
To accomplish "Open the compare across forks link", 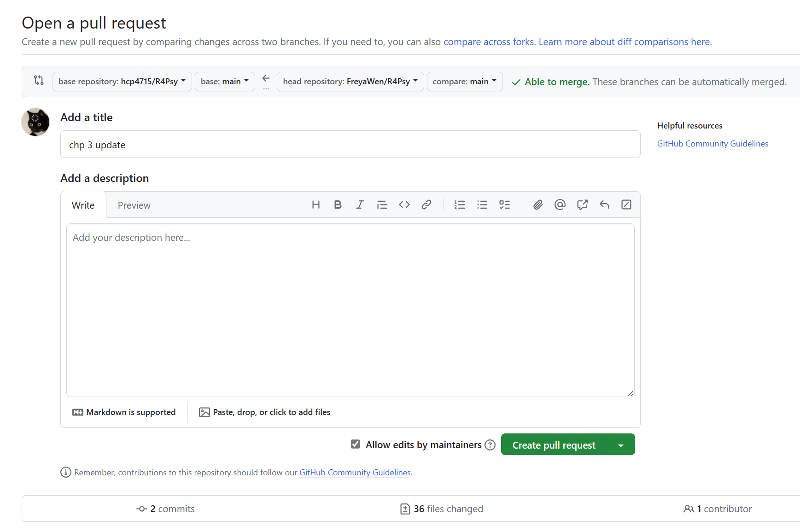I will click(x=488, y=42).
